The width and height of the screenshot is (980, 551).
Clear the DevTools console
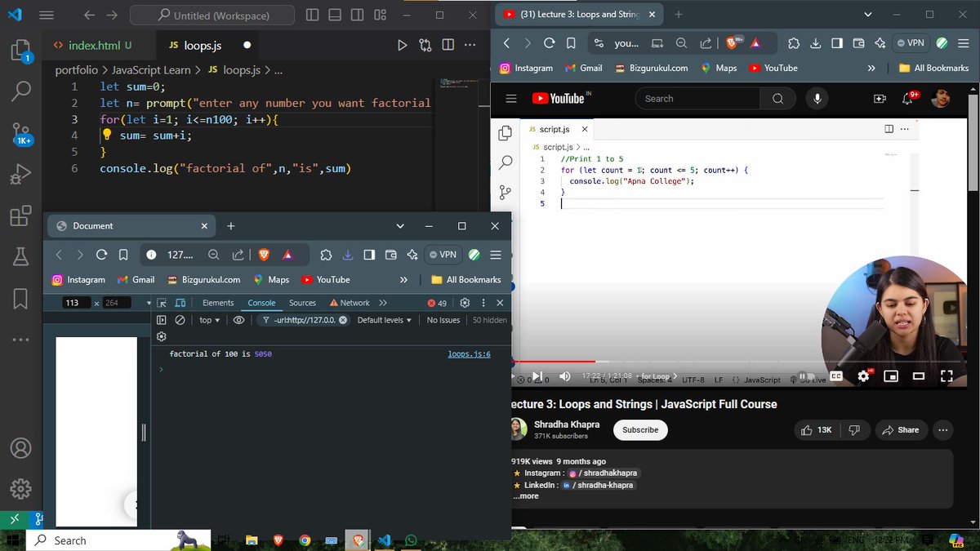pyautogui.click(x=180, y=319)
